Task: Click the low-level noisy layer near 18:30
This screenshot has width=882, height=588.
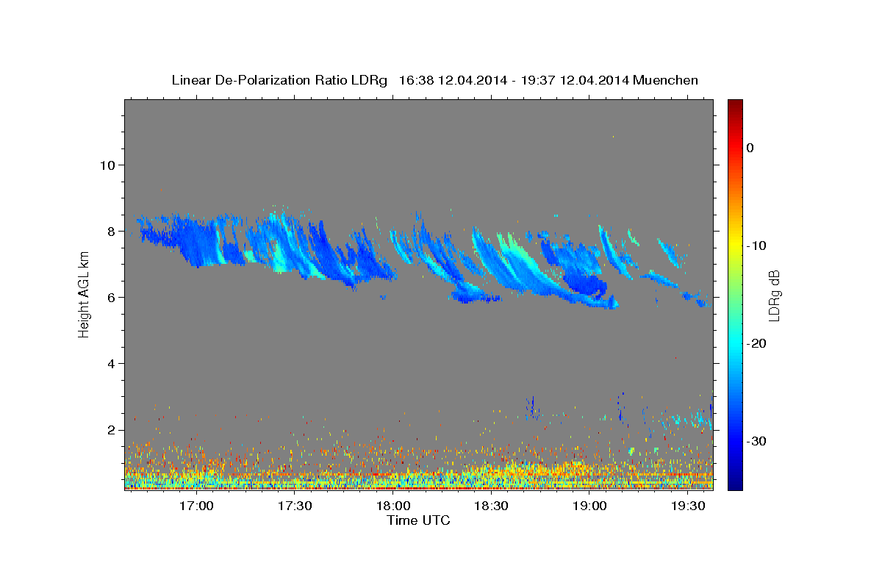Action: 491,474
